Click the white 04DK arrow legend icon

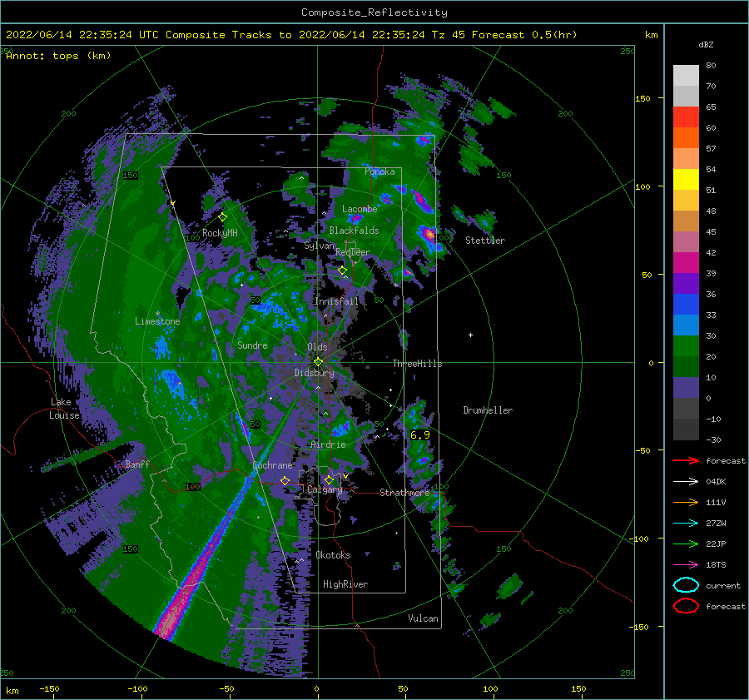686,481
